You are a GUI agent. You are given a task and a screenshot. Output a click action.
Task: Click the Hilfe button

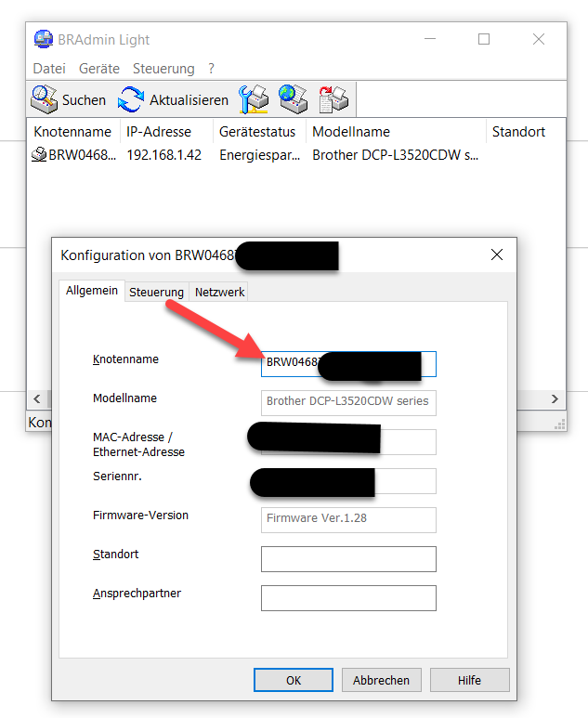[x=469, y=680]
